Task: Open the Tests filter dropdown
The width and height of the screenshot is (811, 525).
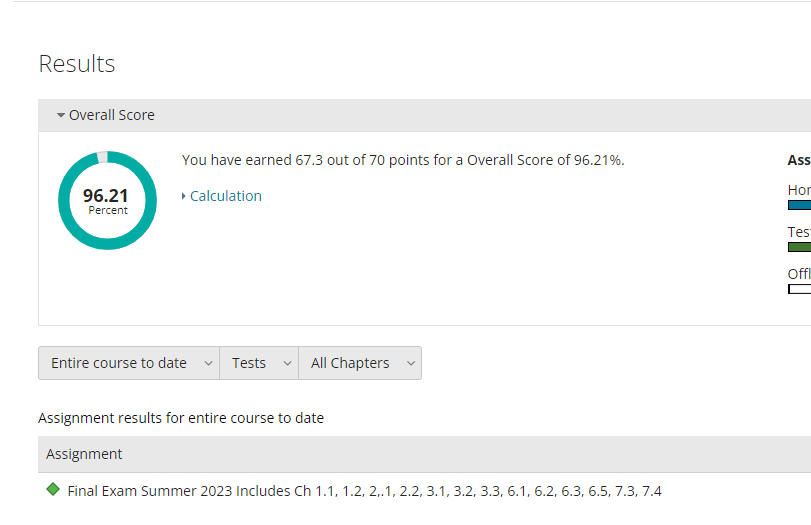Action: [259, 363]
